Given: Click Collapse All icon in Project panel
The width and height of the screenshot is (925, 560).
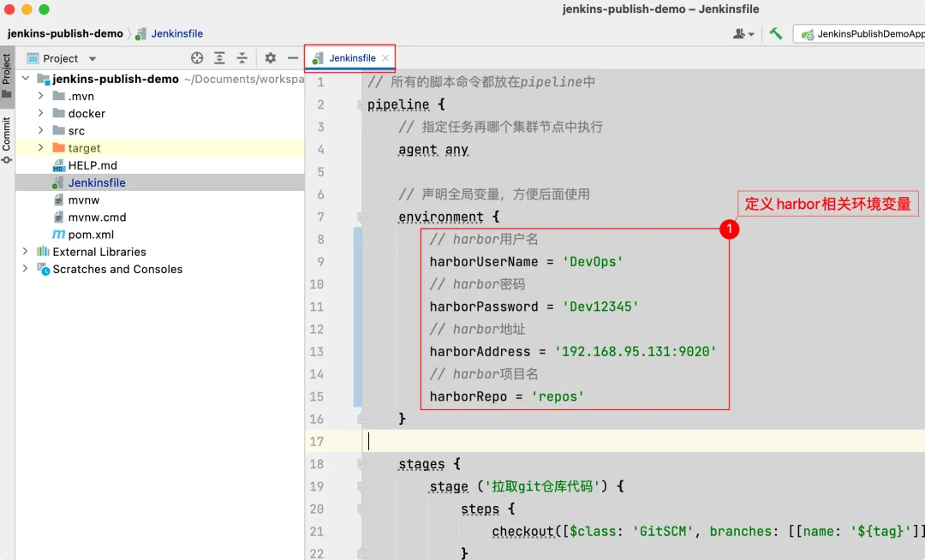Looking at the screenshot, I should 242,57.
